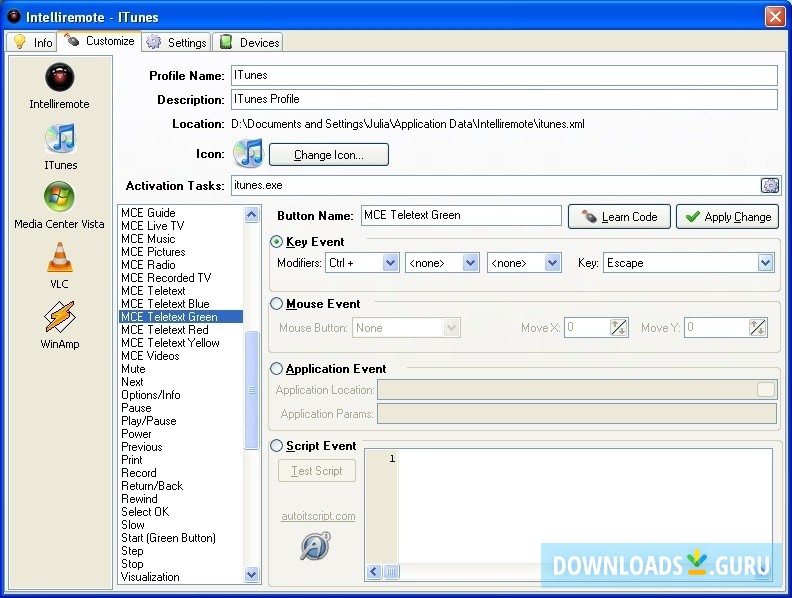Open the Devices tab

[248, 42]
